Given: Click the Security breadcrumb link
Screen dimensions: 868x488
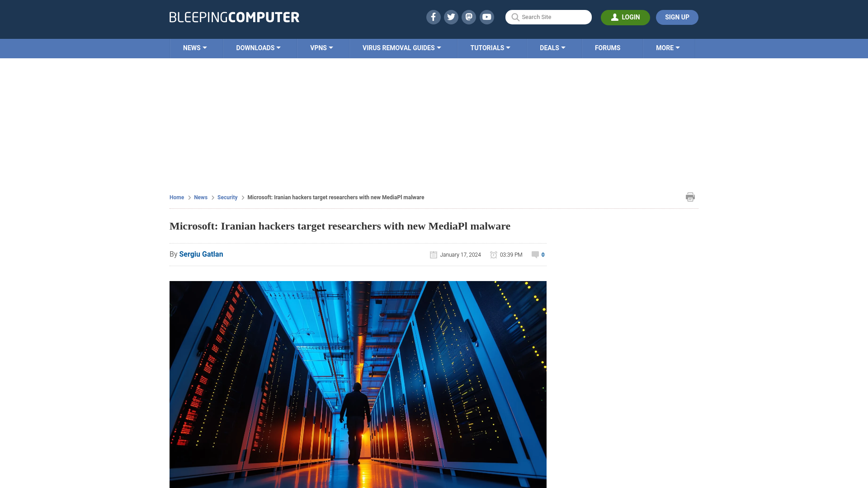Looking at the screenshot, I should coord(227,197).
